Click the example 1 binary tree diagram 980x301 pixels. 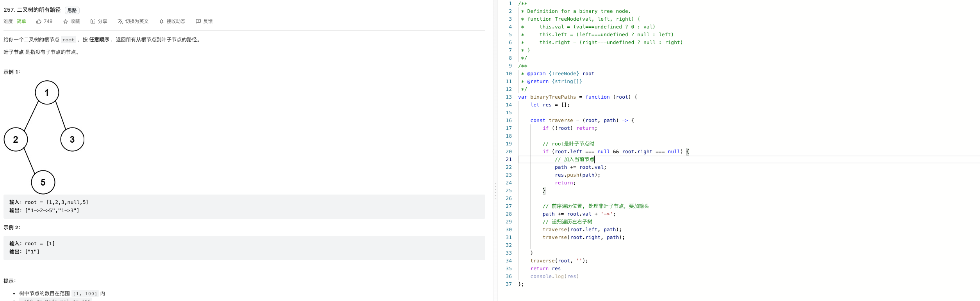[44, 137]
